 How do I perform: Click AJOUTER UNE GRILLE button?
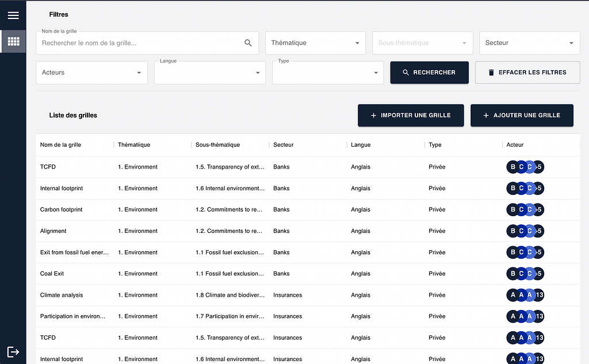521,115
